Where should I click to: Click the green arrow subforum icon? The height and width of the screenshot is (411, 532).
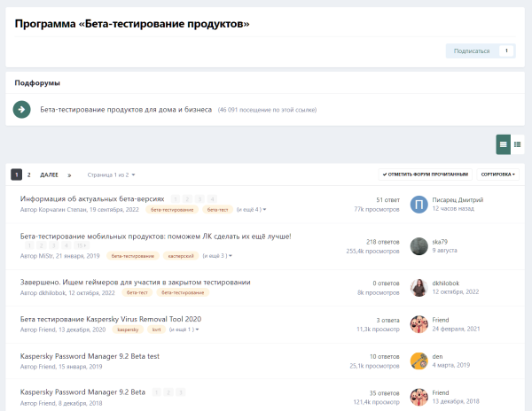coord(22,110)
